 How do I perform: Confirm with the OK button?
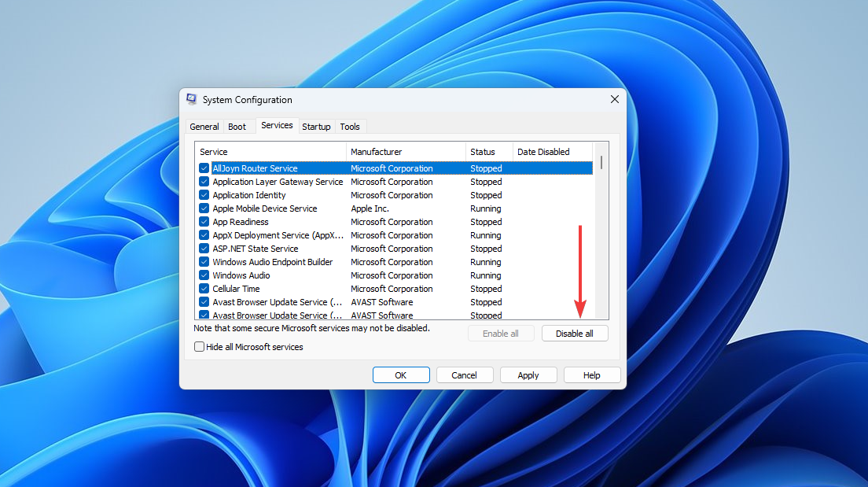401,375
